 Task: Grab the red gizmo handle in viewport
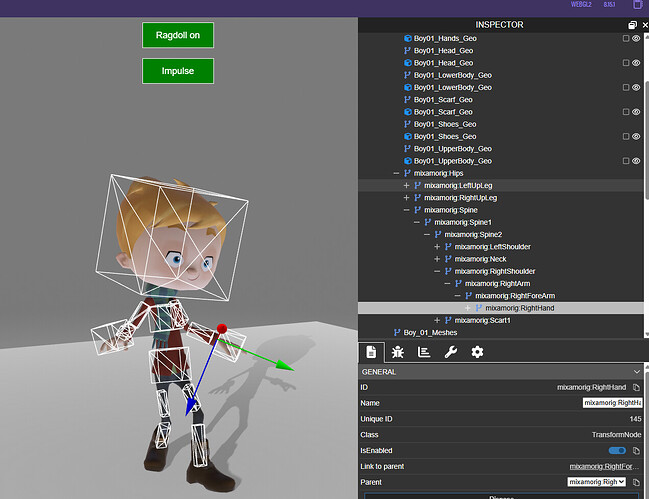click(x=222, y=329)
